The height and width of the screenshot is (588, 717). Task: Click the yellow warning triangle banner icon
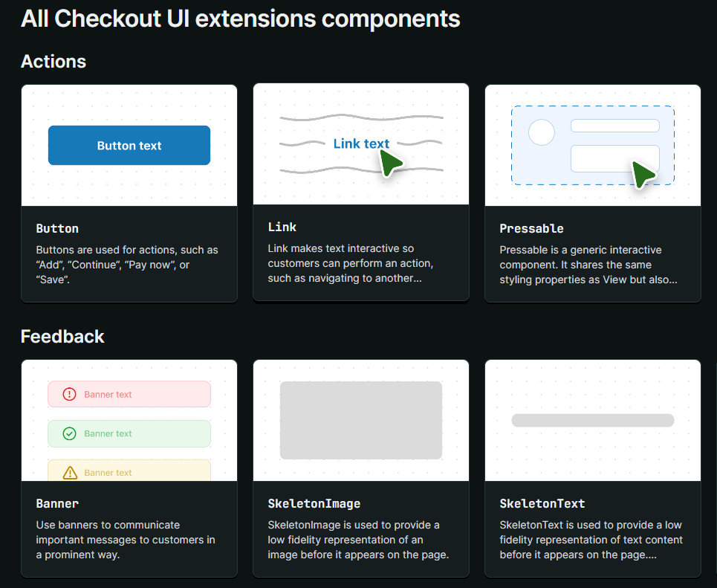(x=70, y=473)
